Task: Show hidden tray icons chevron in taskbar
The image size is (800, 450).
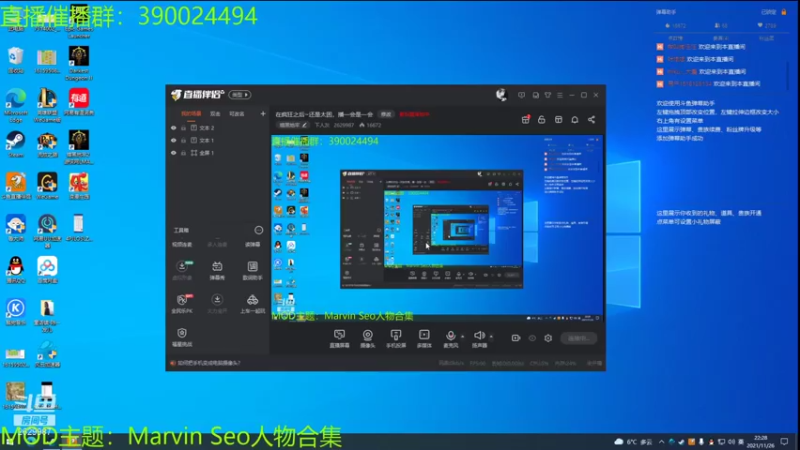Action: (661, 442)
